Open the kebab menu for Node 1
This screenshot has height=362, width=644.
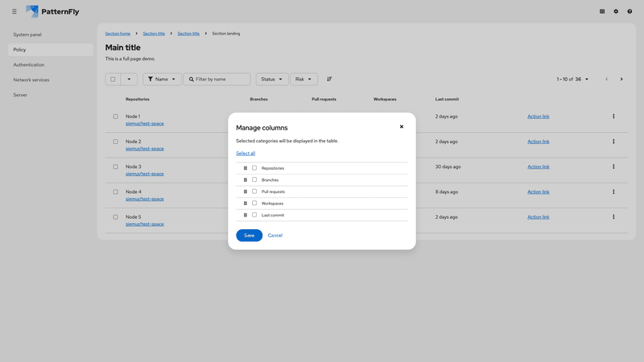coord(613,117)
